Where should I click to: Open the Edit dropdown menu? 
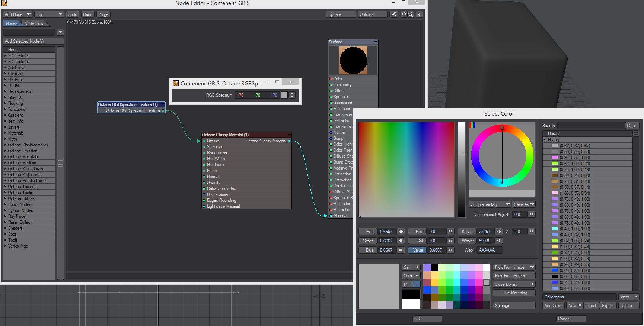pyautogui.click(x=49, y=14)
